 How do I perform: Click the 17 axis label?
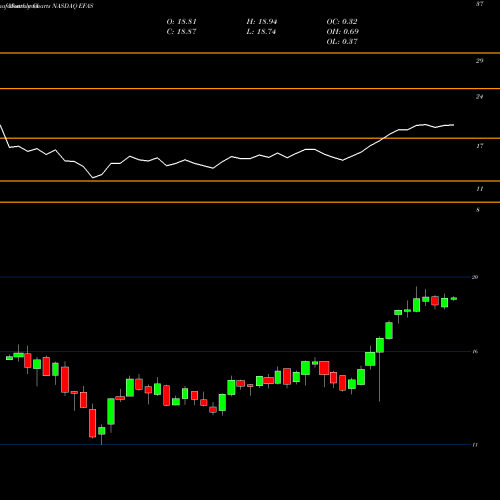point(479,146)
